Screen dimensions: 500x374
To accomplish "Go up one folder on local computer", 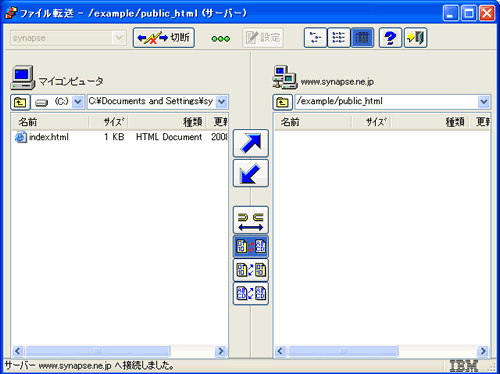I will point(20,102).
